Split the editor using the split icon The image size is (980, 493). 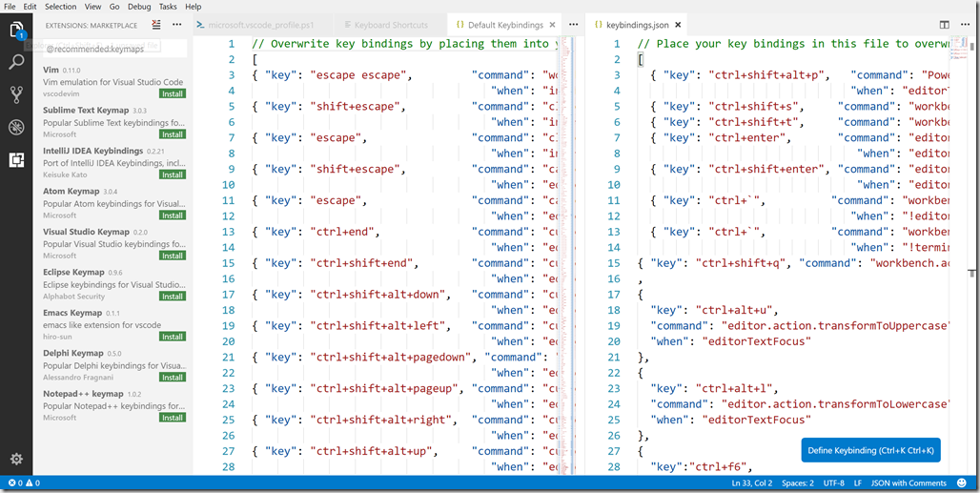point(945,25)
